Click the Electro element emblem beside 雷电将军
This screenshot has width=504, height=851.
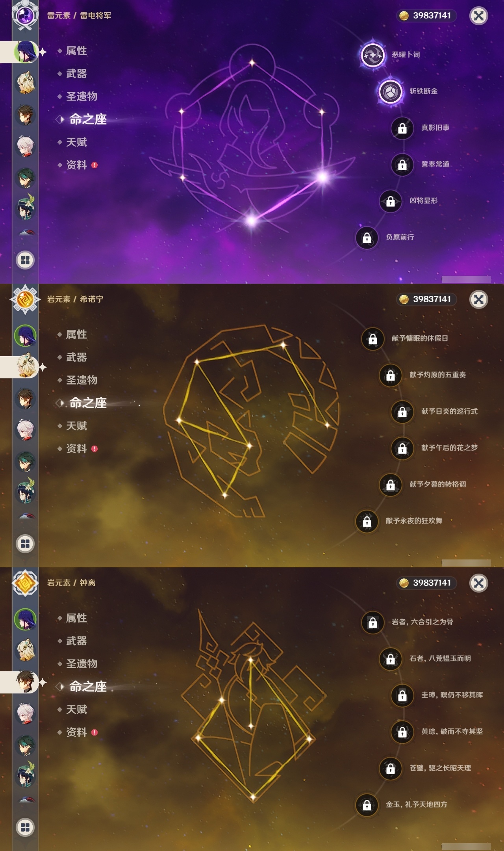(25, 15)
